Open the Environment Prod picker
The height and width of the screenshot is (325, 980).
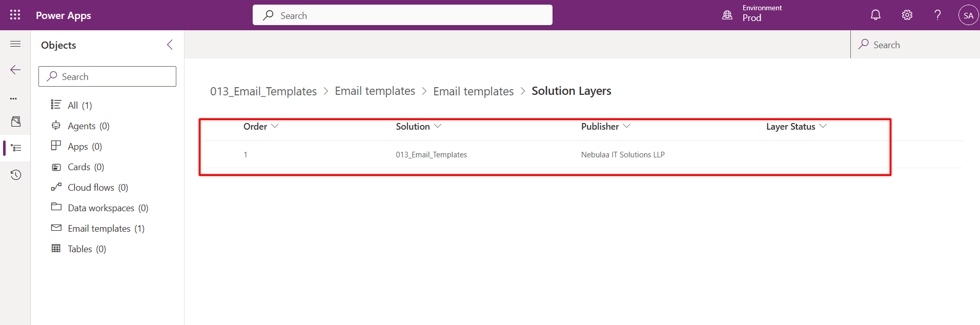pyautogui.click(x=752, y=13)
